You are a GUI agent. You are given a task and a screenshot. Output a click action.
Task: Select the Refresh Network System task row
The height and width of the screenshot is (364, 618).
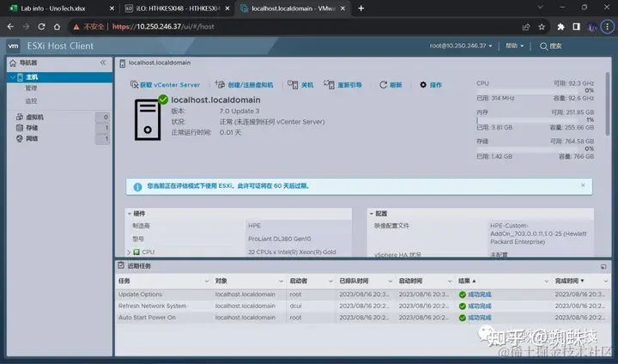coord(363,306)
